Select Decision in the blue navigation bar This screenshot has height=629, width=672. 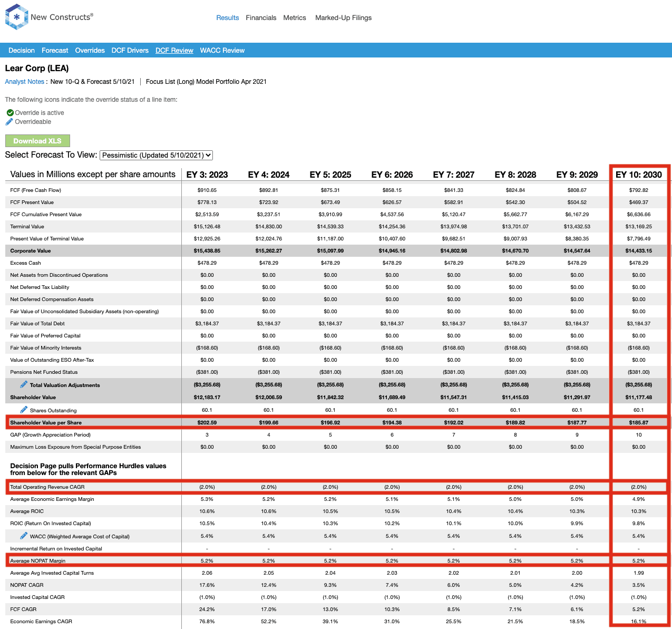click(x=22, y=51)
